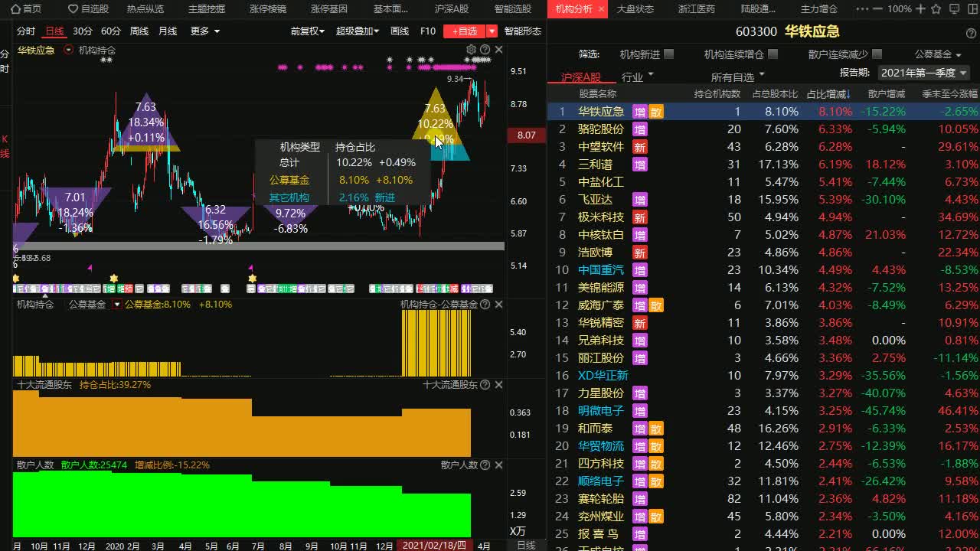Switch to 月线 chart period
The height and width of the screenshot is (551, 980).
(x=168, y=31)
